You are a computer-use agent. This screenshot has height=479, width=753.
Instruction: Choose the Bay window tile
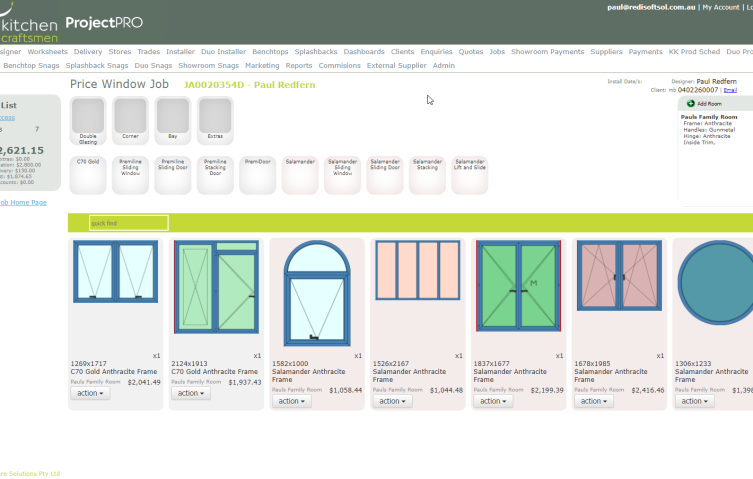(172, 121)
